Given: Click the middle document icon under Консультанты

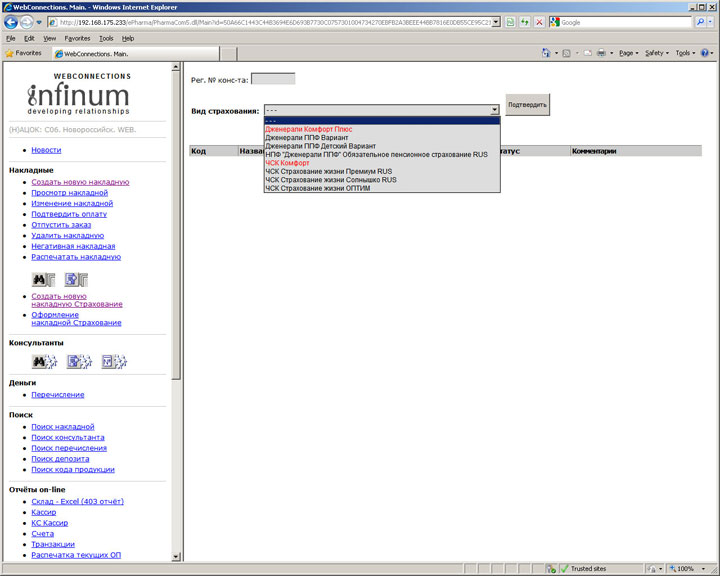Looking at the screenshot, I should click(x=79, y=362).
